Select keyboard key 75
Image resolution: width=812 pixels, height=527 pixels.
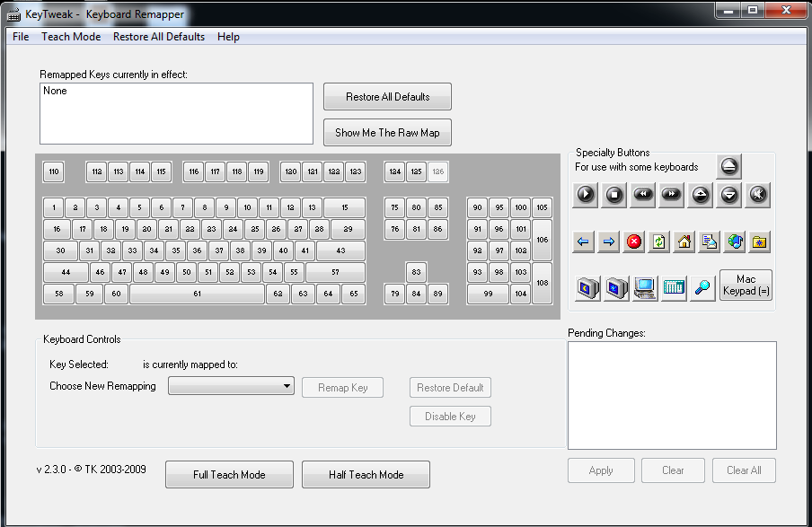point(394,207)
